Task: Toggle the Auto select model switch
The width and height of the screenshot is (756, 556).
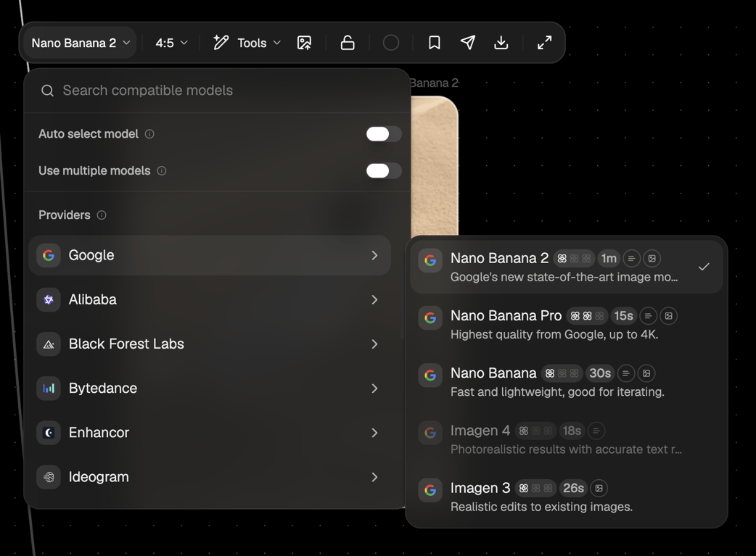Action: click(384, 134)
